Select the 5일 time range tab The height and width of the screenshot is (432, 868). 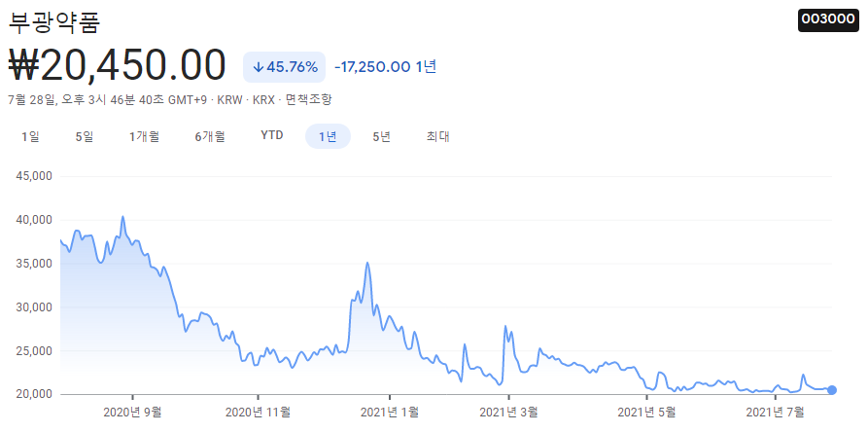85,136
